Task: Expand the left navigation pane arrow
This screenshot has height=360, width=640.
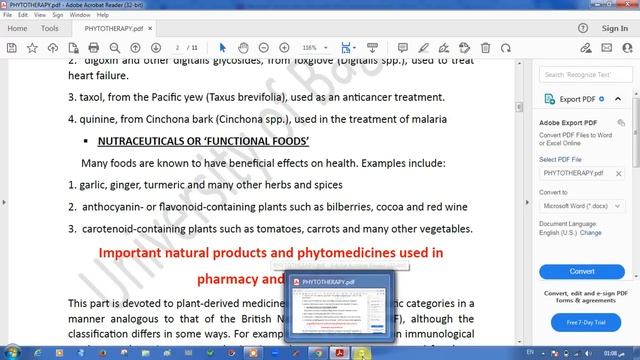Action: tap(4, 202)
